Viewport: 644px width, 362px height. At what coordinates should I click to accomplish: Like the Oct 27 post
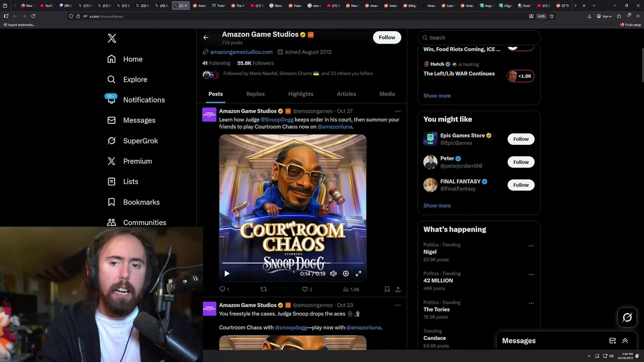(307, 289)
